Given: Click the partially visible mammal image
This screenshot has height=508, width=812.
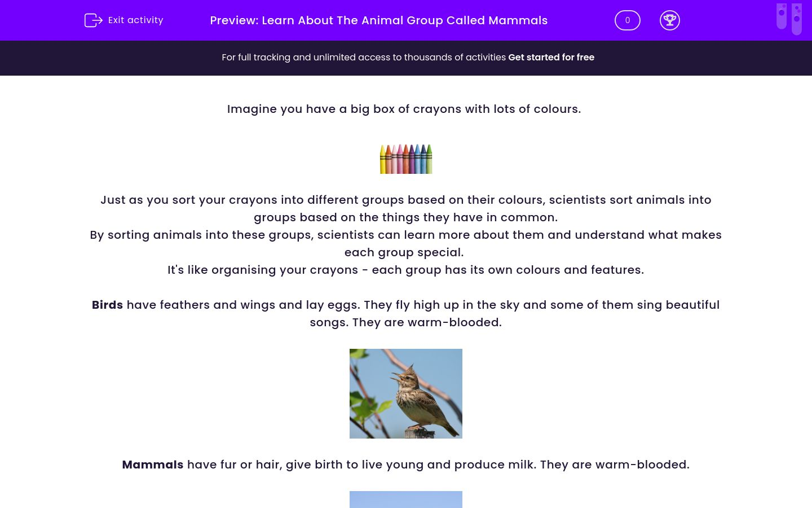Looking at the screenshot, I should (406, 500).
